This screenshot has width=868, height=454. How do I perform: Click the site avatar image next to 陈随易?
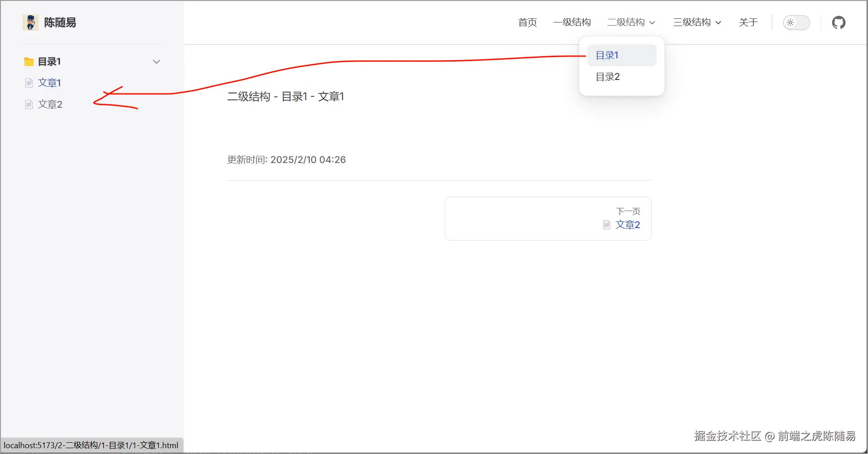click(x=30, y=22)
